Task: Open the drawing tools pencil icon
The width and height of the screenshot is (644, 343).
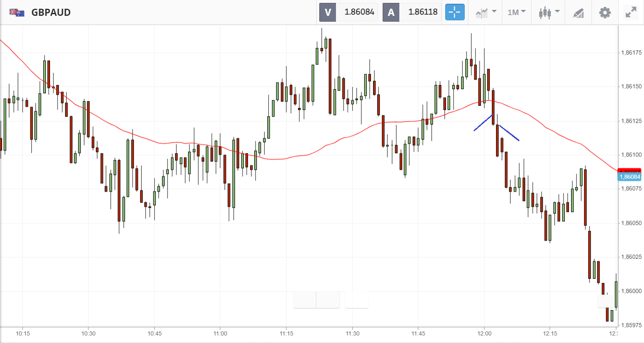Action: 578,12
